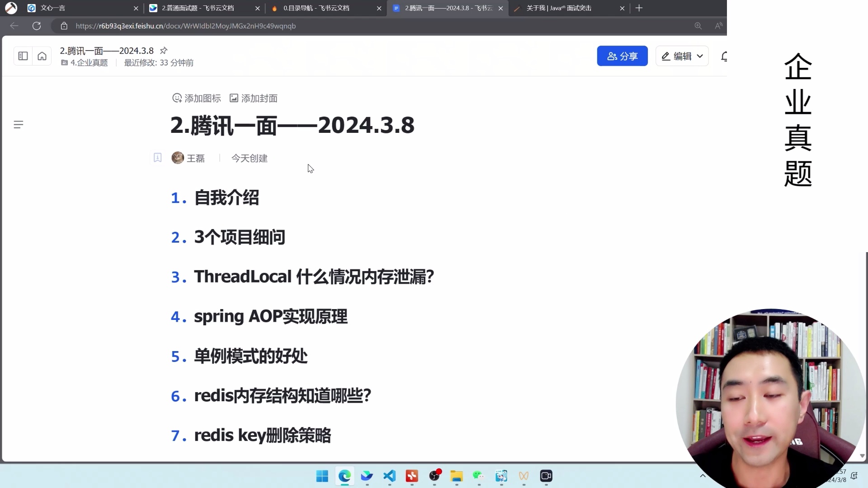The height and width of the screenshot is (488, 868).
Task: Click the site information lock icon in address bar
Action: [x=64, y=26]
